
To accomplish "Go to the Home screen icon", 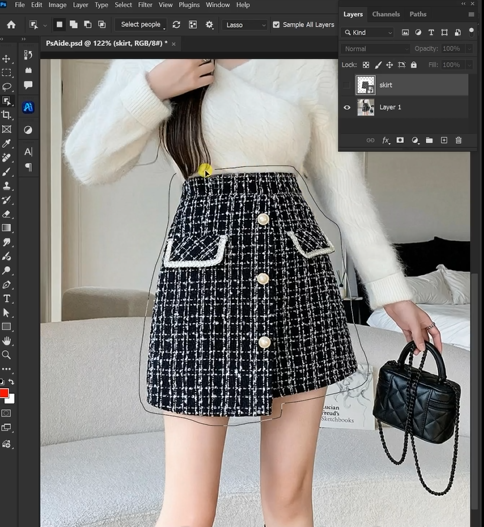I will click(11, 25).
